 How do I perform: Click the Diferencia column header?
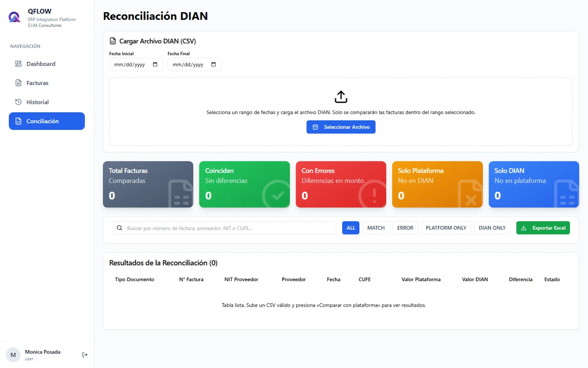(520, 280)
